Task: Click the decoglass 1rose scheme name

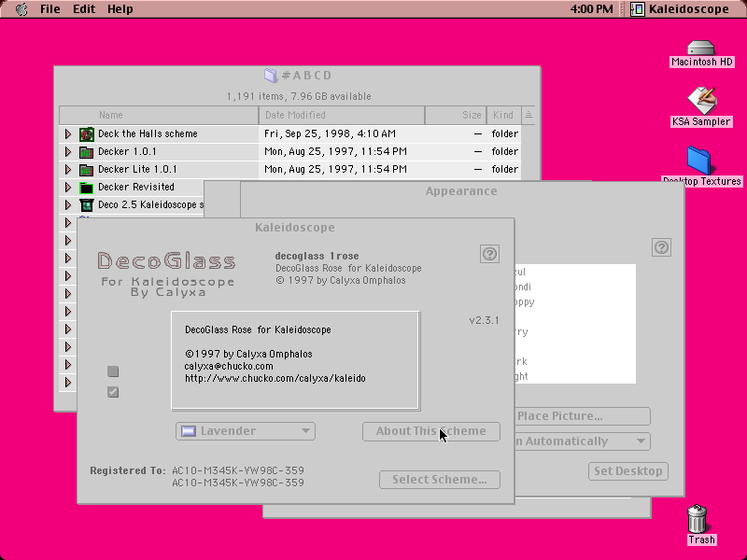Action: [x=317, y=256]
